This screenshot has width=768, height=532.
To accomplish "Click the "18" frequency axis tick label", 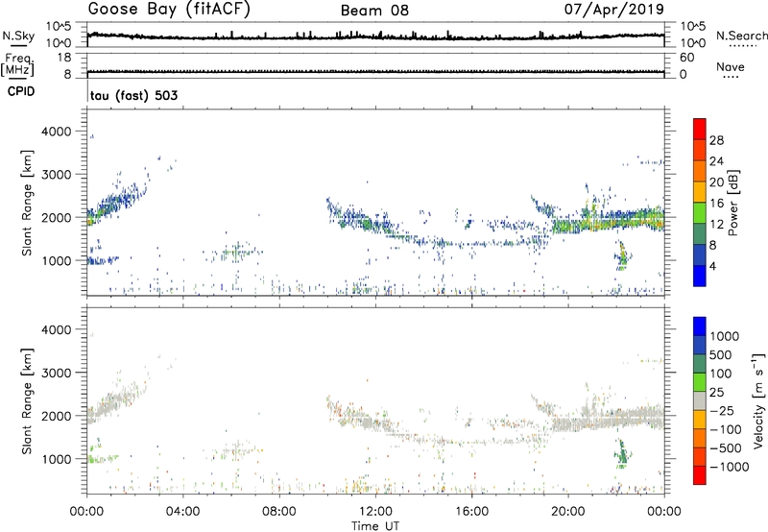I will [64, 58].
